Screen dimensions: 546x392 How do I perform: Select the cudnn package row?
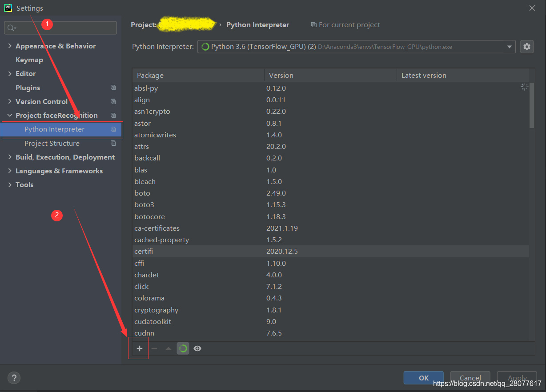(330, 333)
